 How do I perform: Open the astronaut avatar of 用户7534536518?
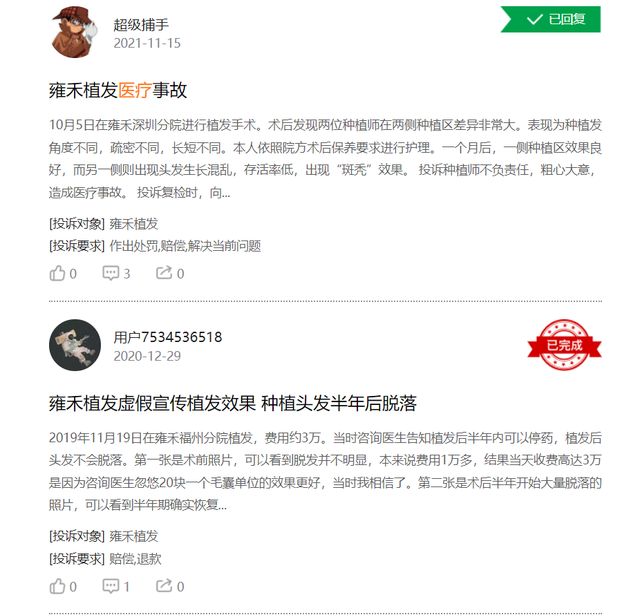coord(75,345)
